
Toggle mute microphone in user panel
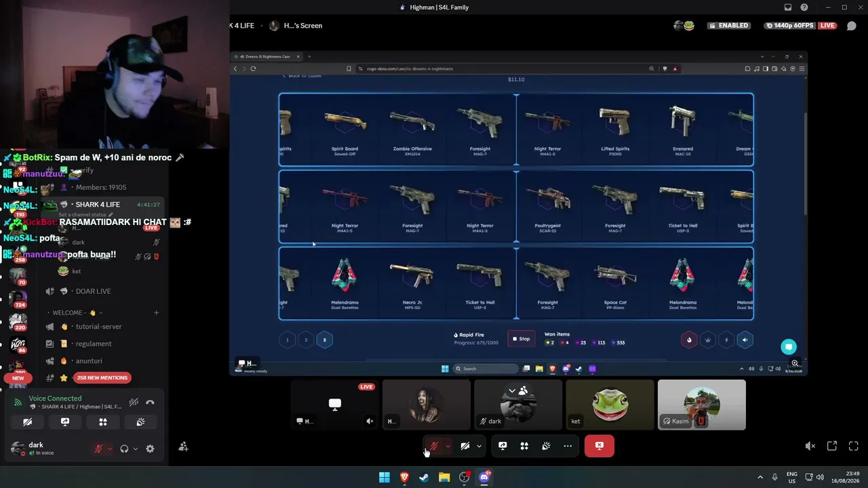pos(98,449)
